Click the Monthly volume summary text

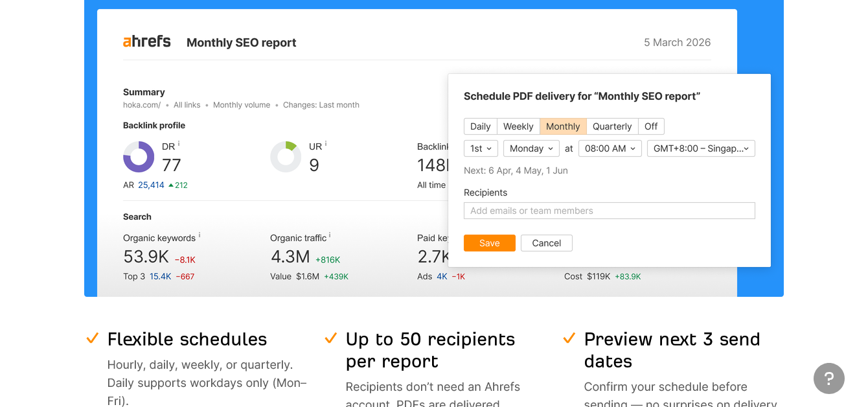click(x=242, y=105)
